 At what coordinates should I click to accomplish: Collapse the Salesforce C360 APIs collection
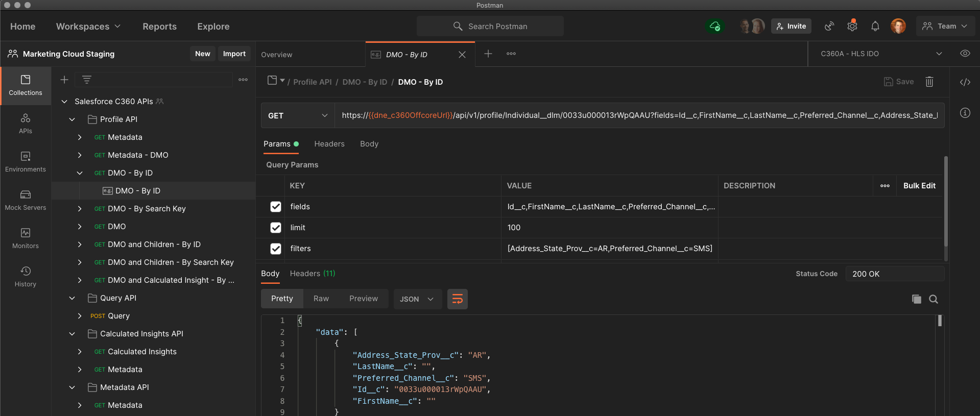[64, 102]
